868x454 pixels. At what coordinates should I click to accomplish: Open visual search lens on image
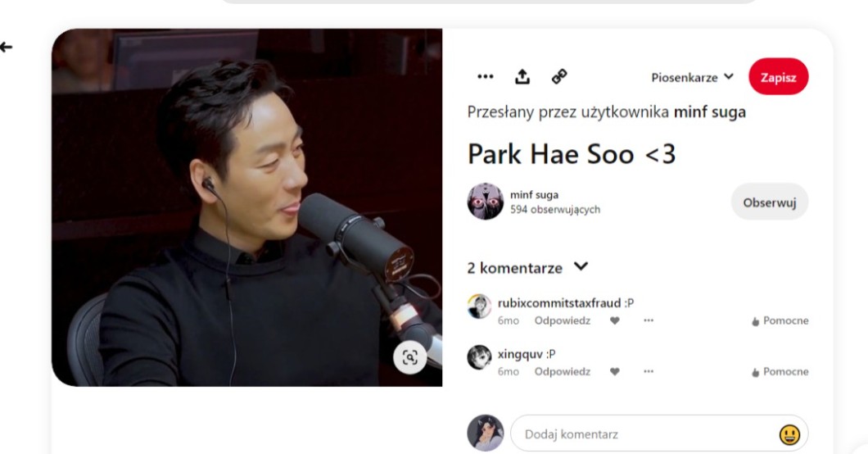coord(409,357)
